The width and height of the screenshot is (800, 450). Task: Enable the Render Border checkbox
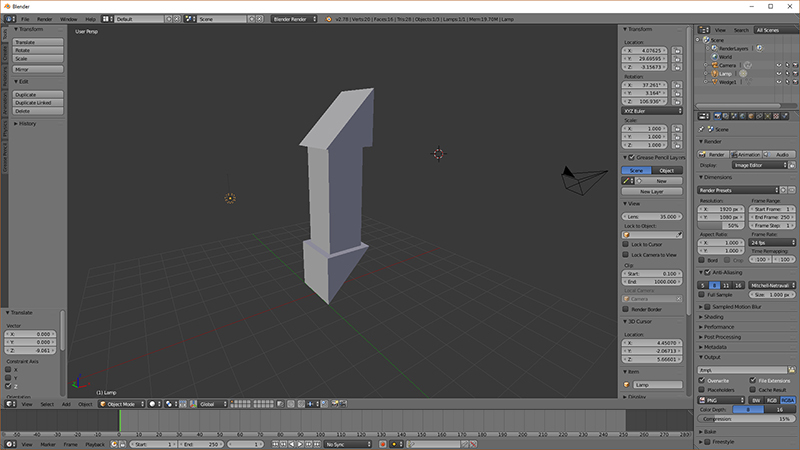point(626,309)
